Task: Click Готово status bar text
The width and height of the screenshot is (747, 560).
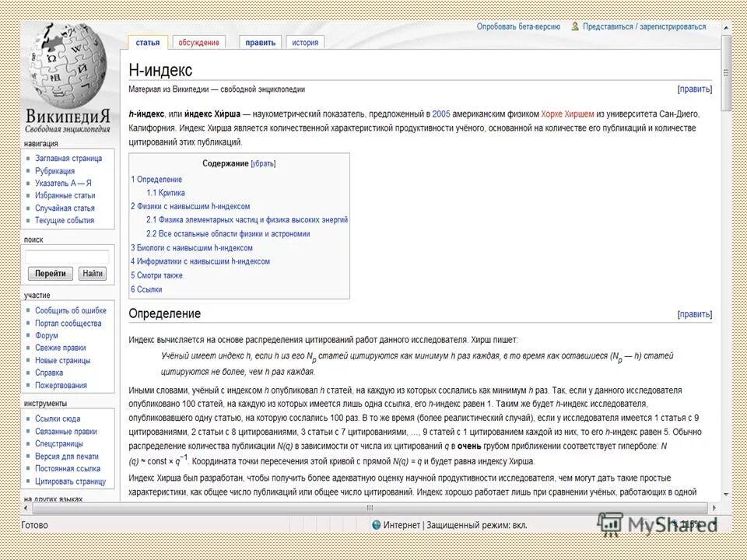Action: point(35,525)
